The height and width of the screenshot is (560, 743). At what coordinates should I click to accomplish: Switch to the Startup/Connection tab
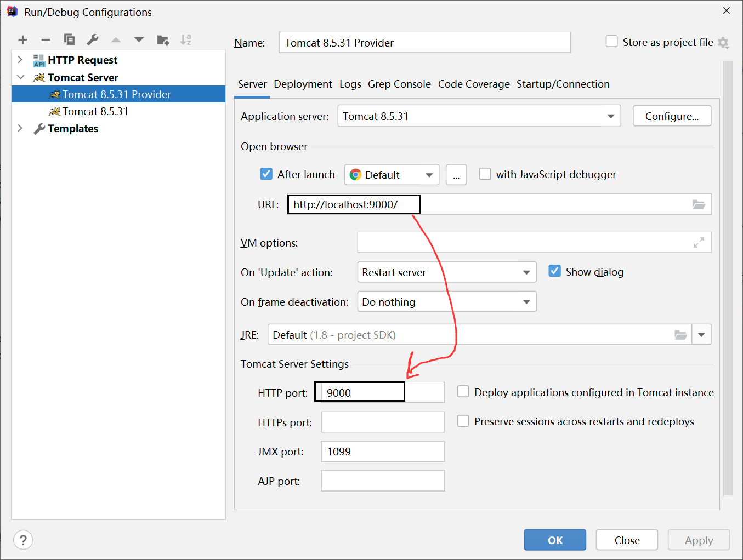pos(563,84)
